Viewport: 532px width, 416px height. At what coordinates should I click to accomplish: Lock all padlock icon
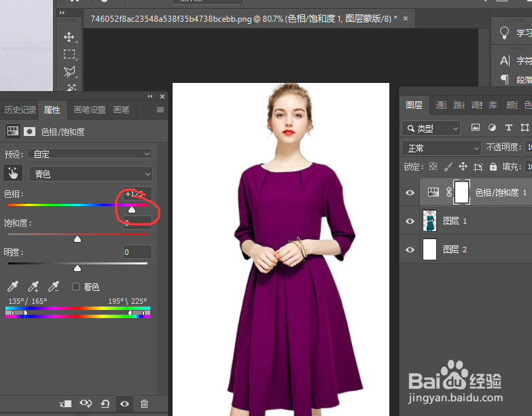point(493,167)
